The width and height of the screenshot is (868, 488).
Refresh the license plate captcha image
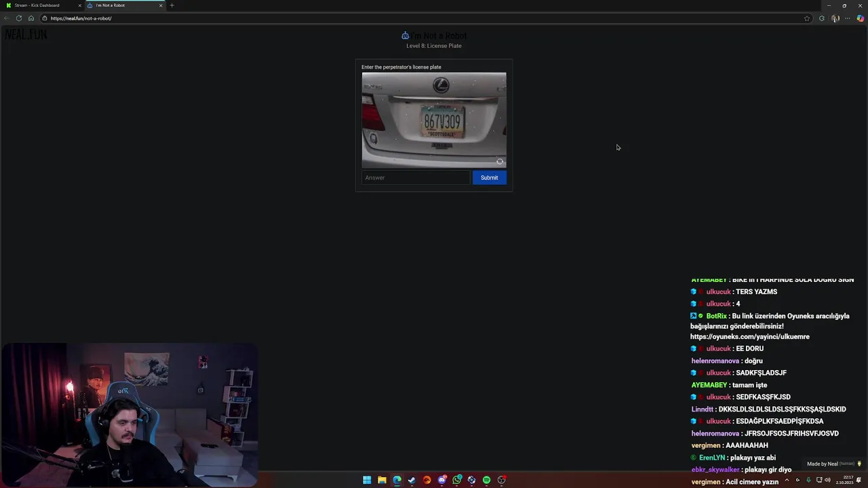500,161
